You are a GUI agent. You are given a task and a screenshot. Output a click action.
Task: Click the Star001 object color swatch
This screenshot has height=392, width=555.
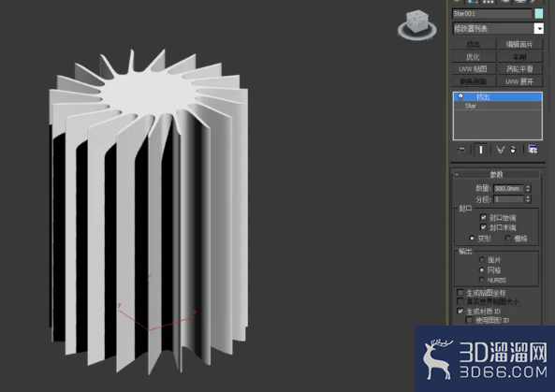coord(539,13)
